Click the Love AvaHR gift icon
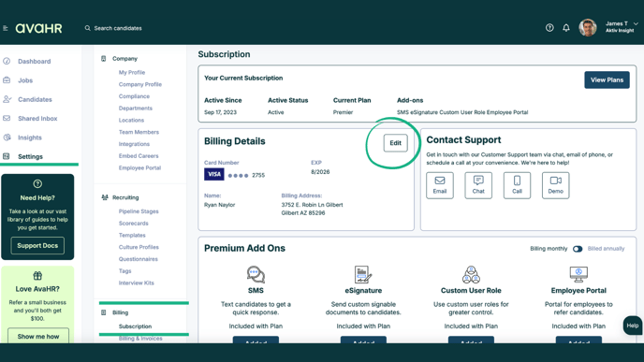This screenshot has height=362, width=644. pos(37,276)
